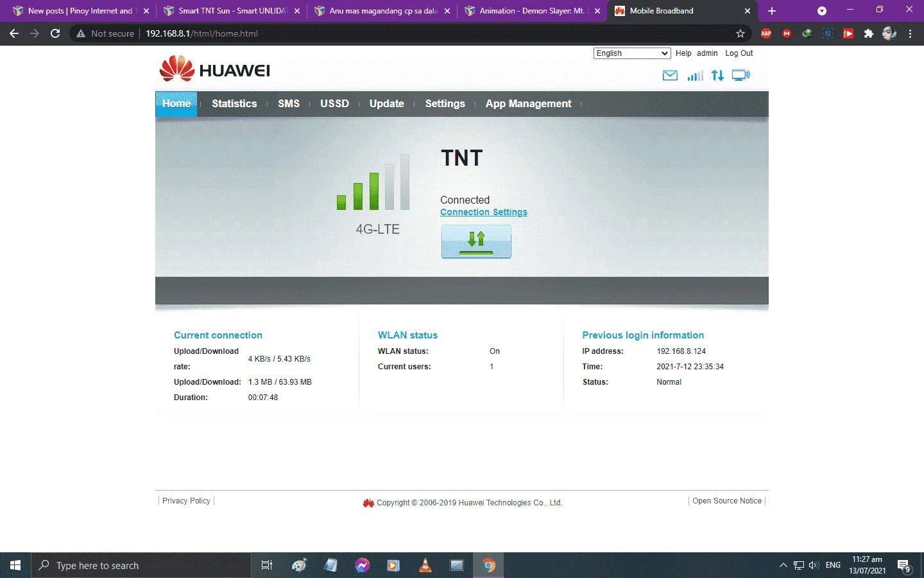Go to the Home tab

176,103
